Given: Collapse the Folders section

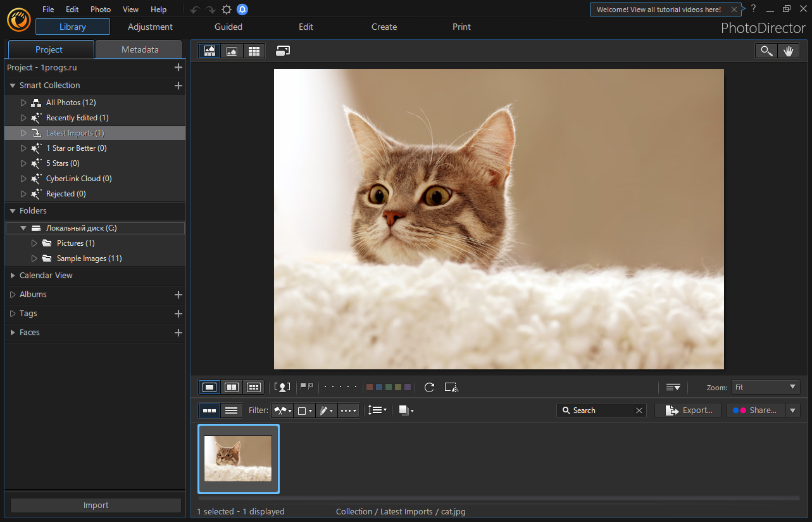Looking at the screenshot, I should (13, 211).
